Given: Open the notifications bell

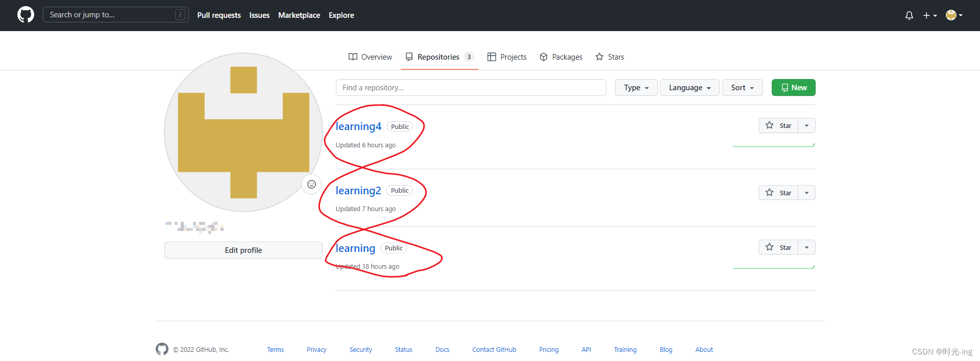Looking at the screenshot, I should [x=909, y=15].
